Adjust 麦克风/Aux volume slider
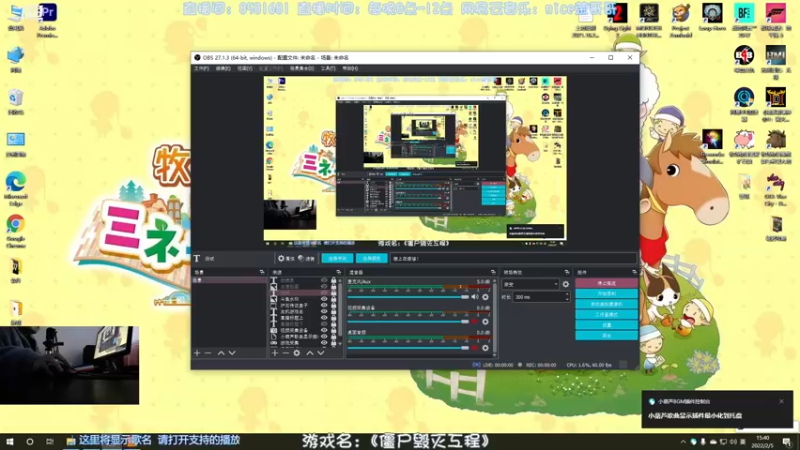This screenshot has width=800, height=450. click(408, 297)
